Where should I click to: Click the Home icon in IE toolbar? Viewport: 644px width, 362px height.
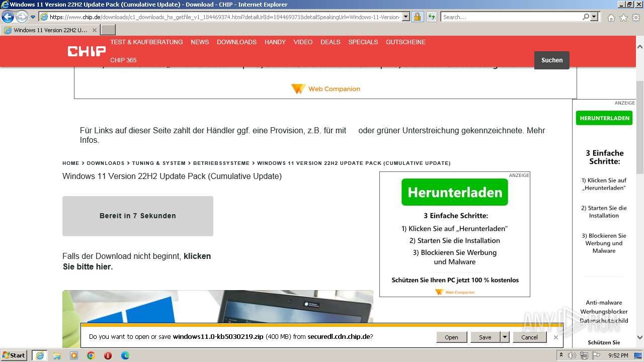point(611,18)
